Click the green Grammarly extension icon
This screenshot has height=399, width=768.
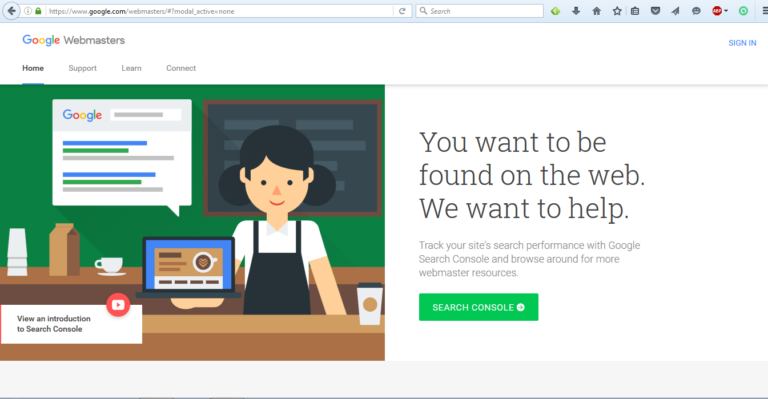pyautogui.click(x=744, y=11)
